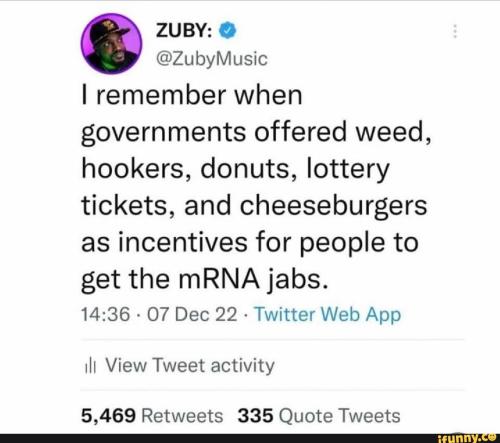The width and height of the screenshot is (500, 443).
Task: Click the 07 Dec 22 date
Action: click(192, 314)
